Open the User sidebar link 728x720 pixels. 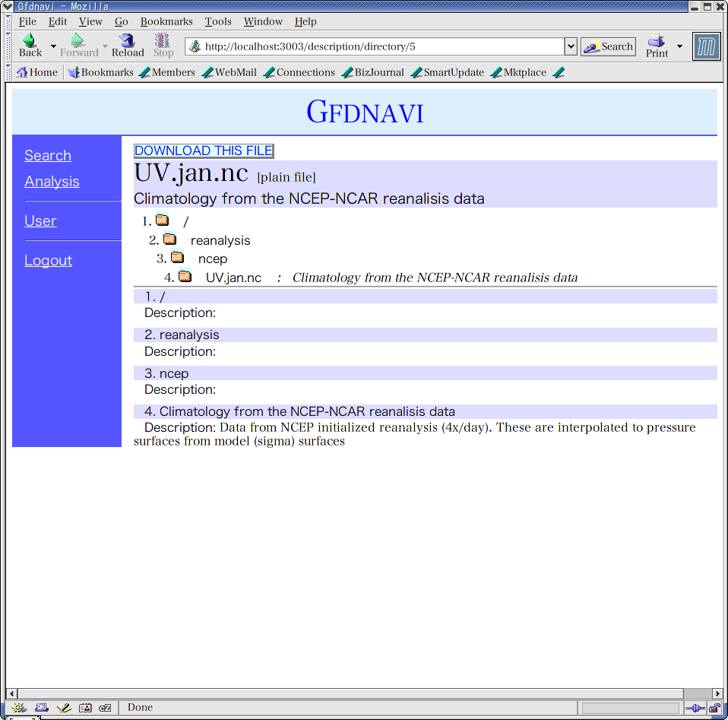pos(40,221)
